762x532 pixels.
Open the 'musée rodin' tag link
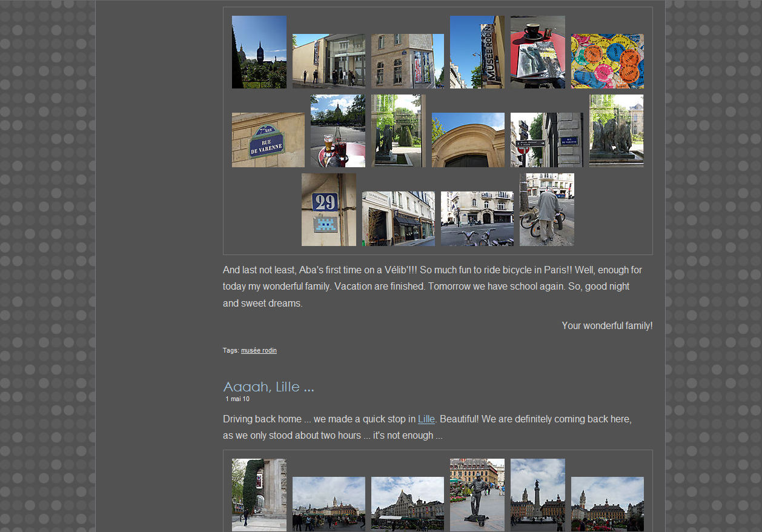(x=259, y=350)
